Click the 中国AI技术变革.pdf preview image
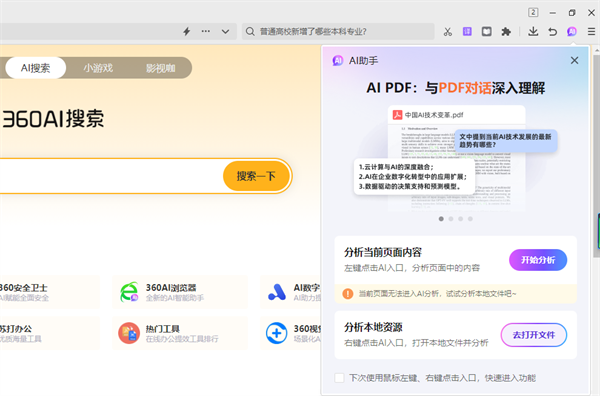Screen dimensions: 600x396 [456, 158]
